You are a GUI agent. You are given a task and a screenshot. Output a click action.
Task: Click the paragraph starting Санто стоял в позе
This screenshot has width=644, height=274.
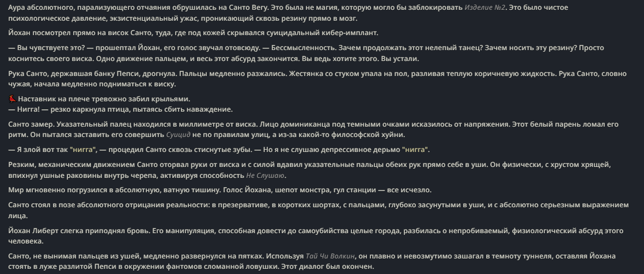point(319,211)
